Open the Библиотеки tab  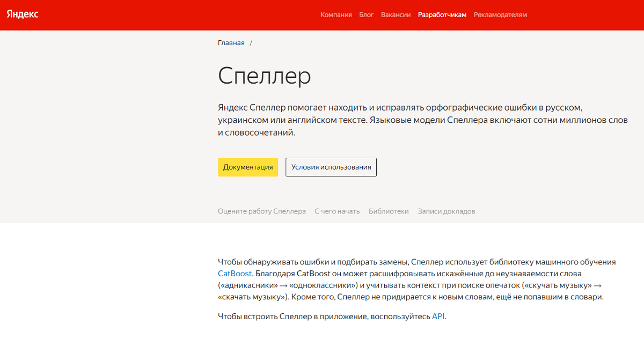coord(389,211)
